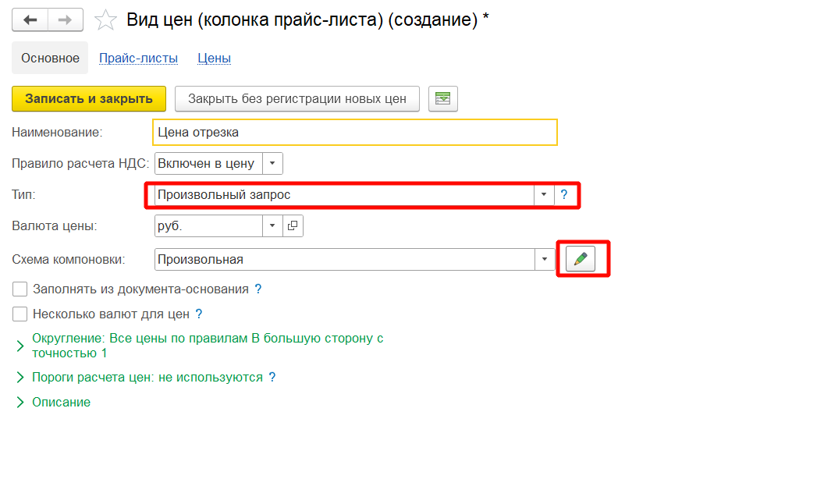Enable Заполнять из документа-основания checkbox
Screen dimensions: 824x504
coord(20,289)
